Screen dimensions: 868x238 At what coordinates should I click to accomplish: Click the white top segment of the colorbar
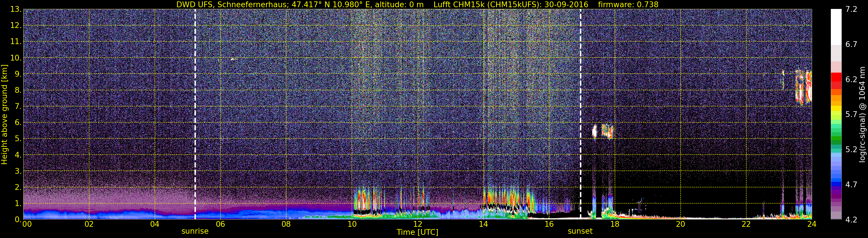[x=836, y=27]
